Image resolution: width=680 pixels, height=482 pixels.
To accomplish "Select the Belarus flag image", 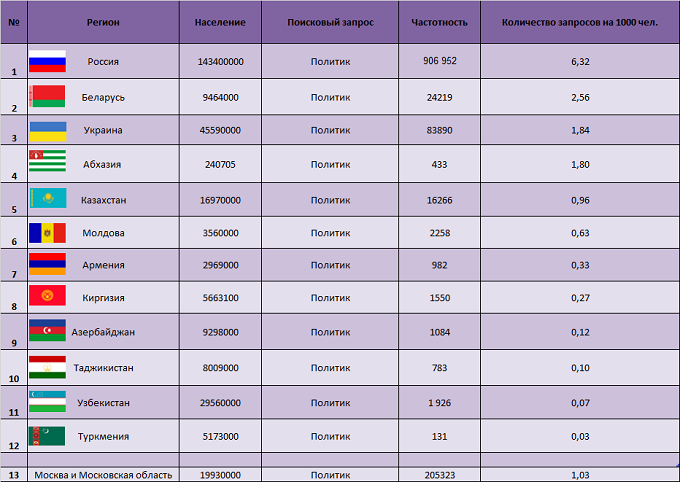I will coord(47,96).
